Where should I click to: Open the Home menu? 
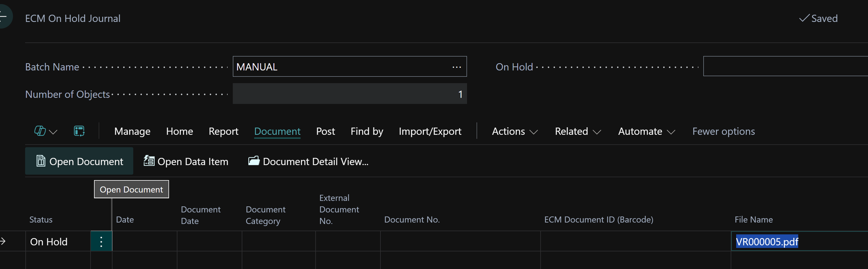(179, 131)
